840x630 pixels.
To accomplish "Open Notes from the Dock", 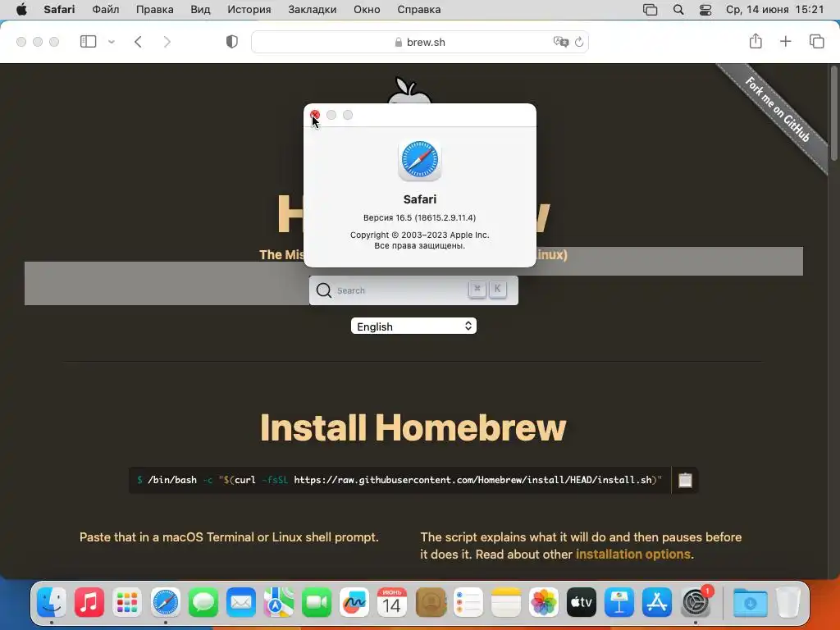I will (505, 602).
